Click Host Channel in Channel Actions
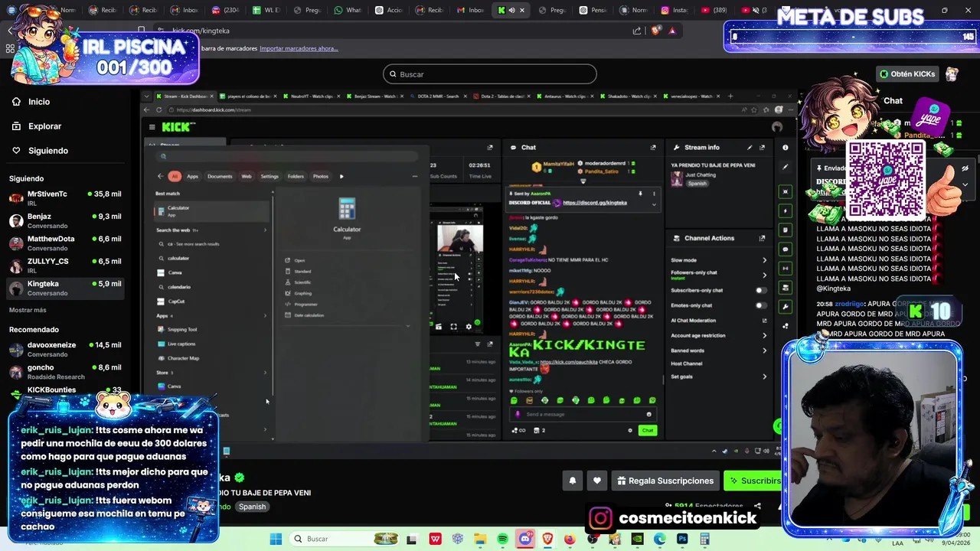The image size is (980, 551). [x=686, y=364]
